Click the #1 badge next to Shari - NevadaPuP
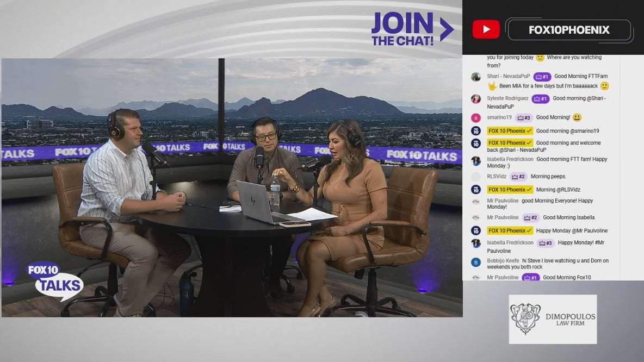The height and width of the screenshot is (362, 644). coord(542,76)
